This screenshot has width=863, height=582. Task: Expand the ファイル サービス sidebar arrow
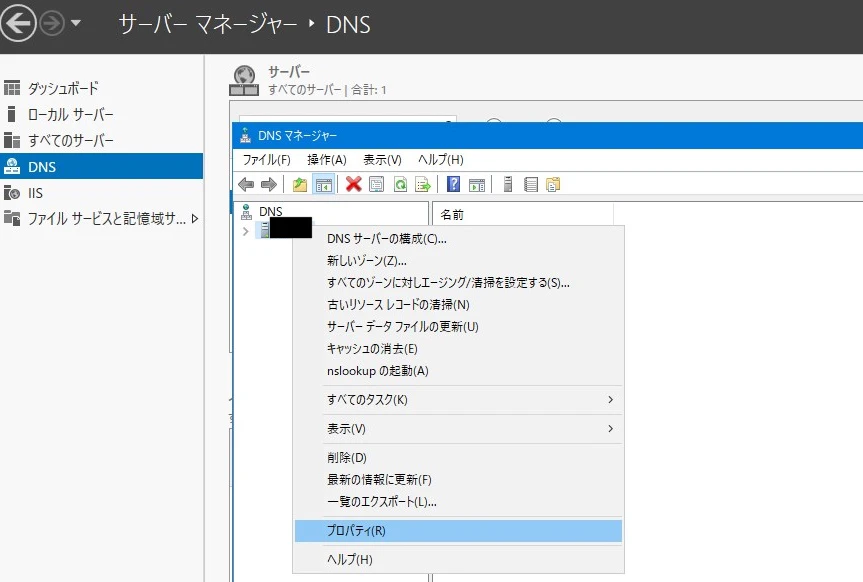[x=194, y=219]
